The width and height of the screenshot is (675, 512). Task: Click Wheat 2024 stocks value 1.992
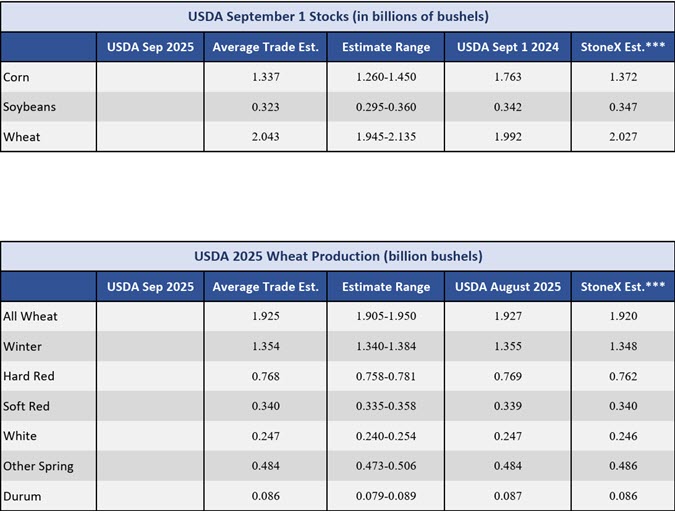508,137
